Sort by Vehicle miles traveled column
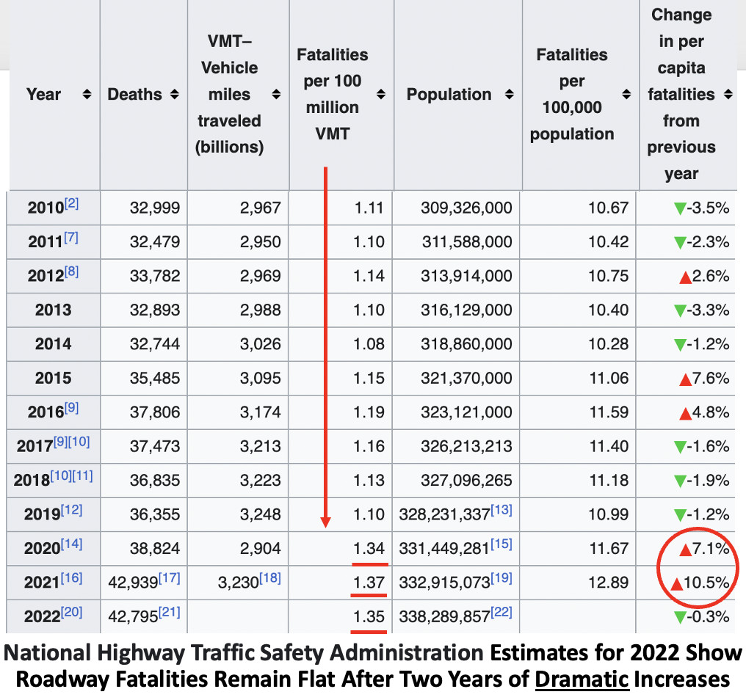 tap(276, 95)
